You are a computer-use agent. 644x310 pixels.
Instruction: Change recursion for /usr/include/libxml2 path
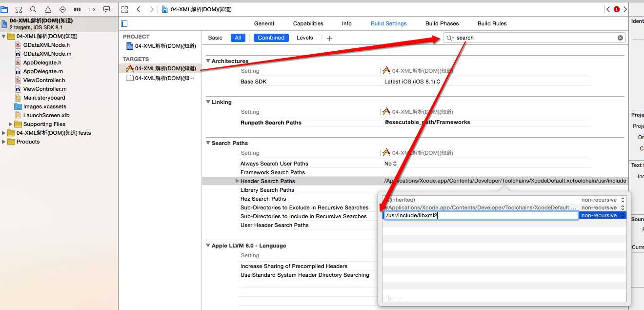603,215
